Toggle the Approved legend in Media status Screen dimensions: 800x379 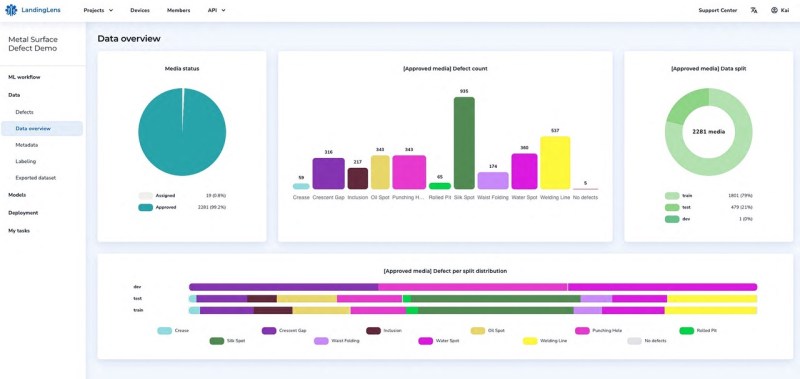(145, 208)
